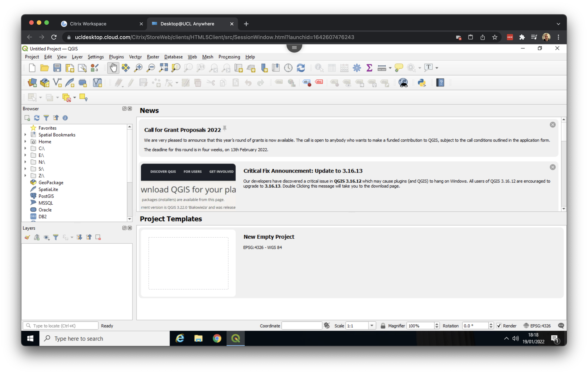Activate the Zoom In tool
Screen dimensions: 588x374
[138, 68]
